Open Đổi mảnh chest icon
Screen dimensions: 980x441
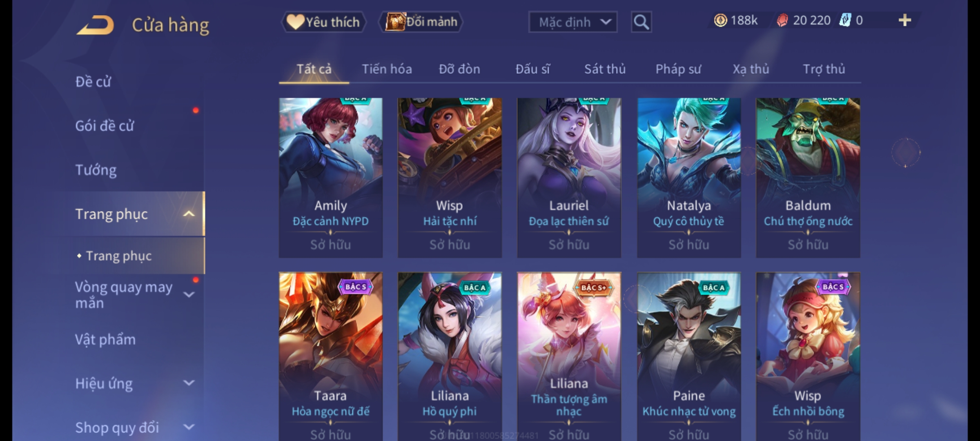(421, 22)
